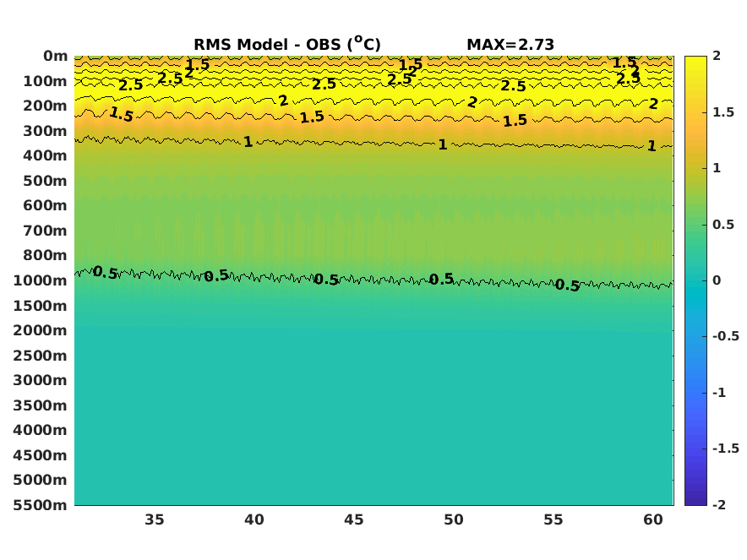The height and width of the screenshot is (560, 747).
Task: Click the colorbar top tick label "2"
Action: point(717,56)
